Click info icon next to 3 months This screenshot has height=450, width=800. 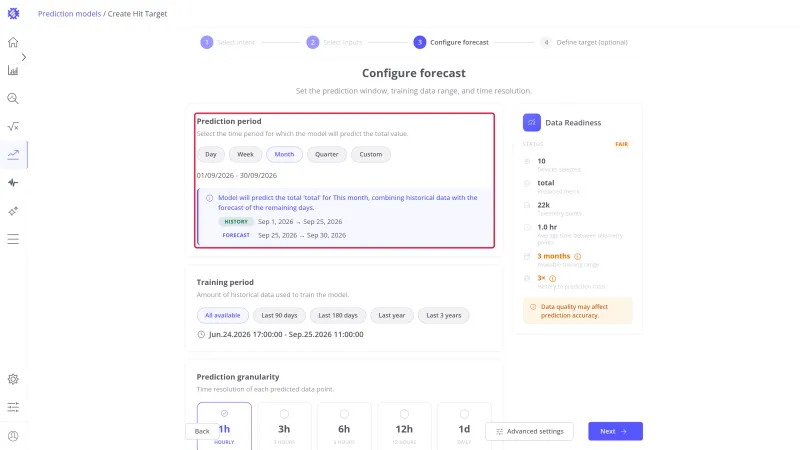click(x=578, y=257)
